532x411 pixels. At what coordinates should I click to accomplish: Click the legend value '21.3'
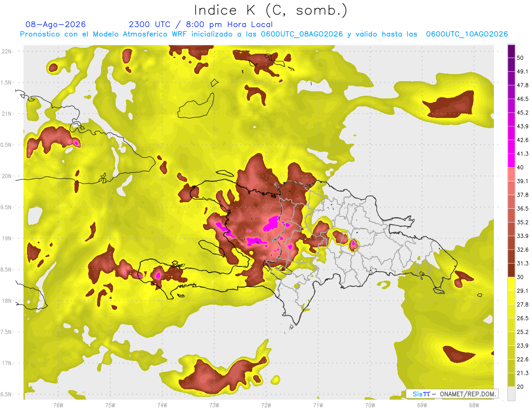pyautogui.click(x=523, y=373)
